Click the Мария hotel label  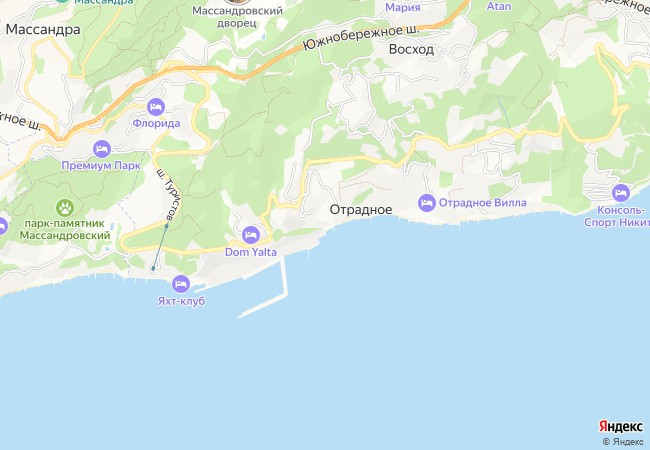[x=403, y=7]
